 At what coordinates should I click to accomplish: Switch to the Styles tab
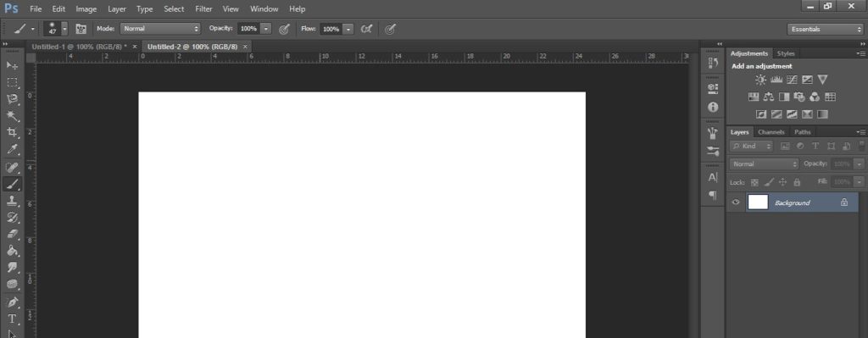point(786,53)
